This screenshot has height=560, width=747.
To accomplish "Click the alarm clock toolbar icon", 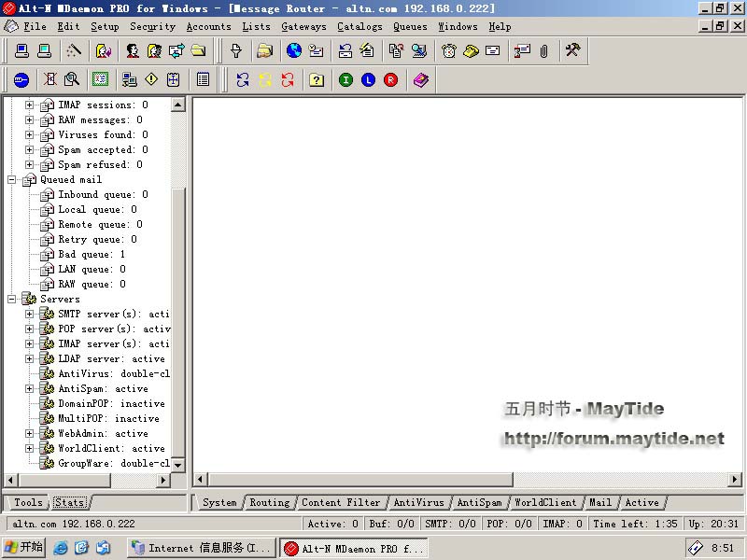I will (x=449, y=50).
